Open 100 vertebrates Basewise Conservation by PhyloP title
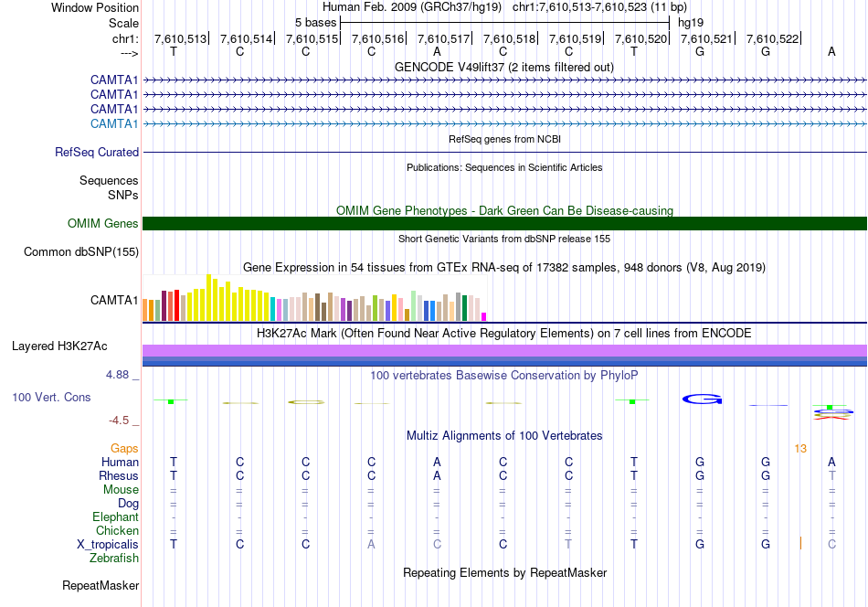Image resolution: width=868 pixels, height=607 pixels. click(504, 376)
